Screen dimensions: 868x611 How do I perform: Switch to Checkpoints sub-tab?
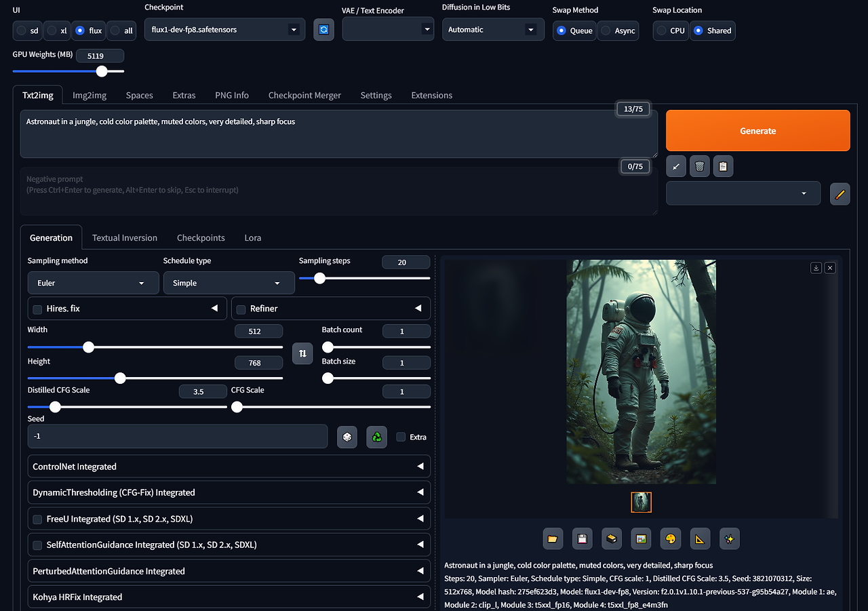pyautogui.click(x=201, y=238)
